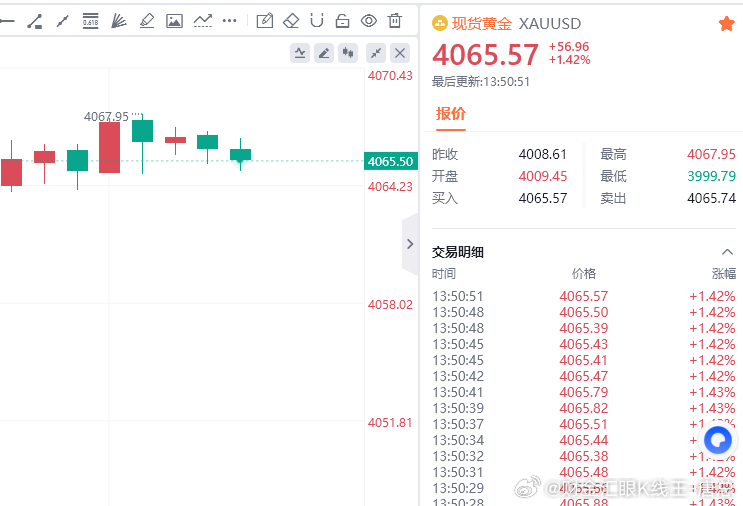Image resolution: width=743 pixels, height=506 pixels.
Task: Close the chart toolbar with X
Action: tap(400, 53)
